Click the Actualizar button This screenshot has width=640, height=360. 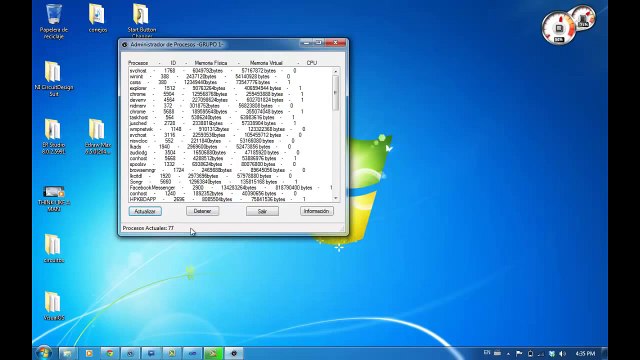[x=145, y=211]
